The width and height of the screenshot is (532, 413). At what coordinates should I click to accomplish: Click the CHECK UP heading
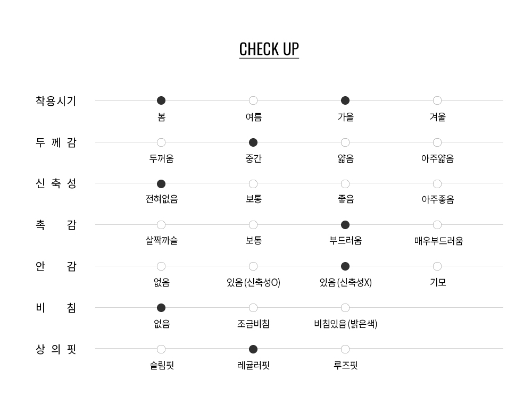click(269, 49)
